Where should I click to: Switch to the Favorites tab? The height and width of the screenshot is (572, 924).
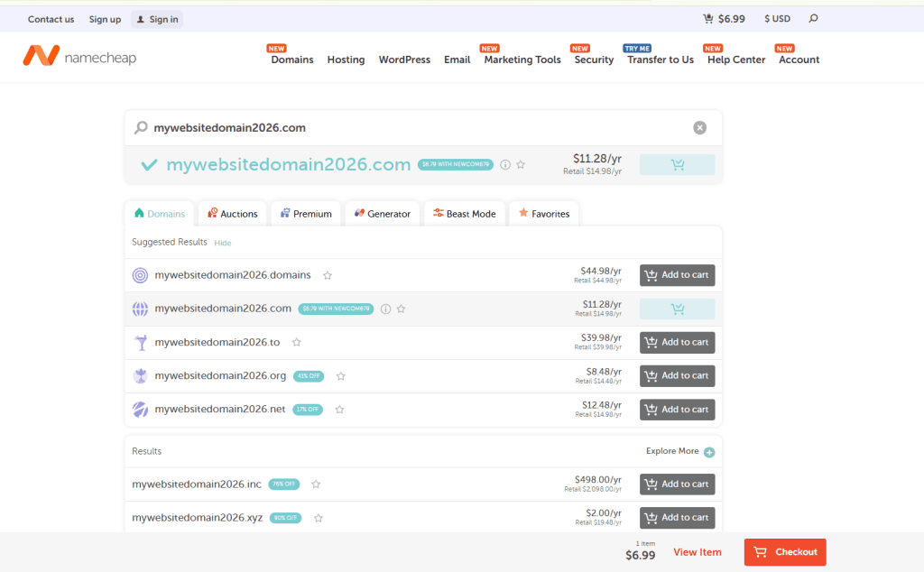click(x=544, y=213)
